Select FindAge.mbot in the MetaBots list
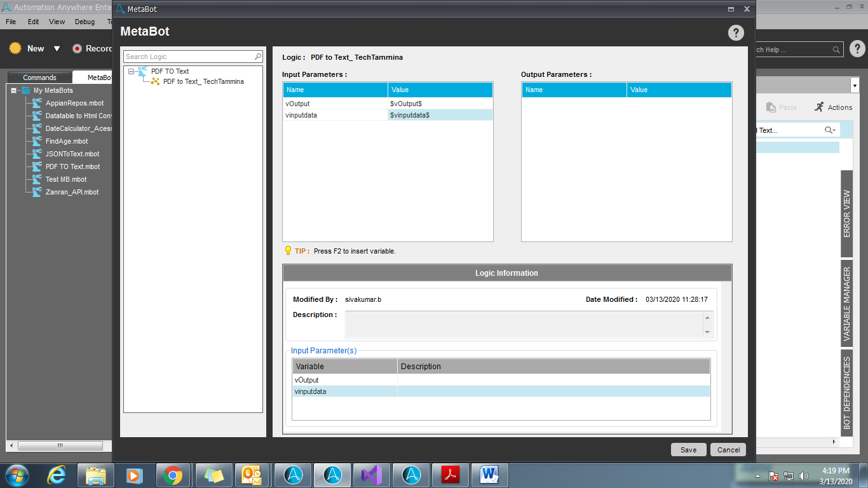 pyautogui.click(x=67, y=141)
